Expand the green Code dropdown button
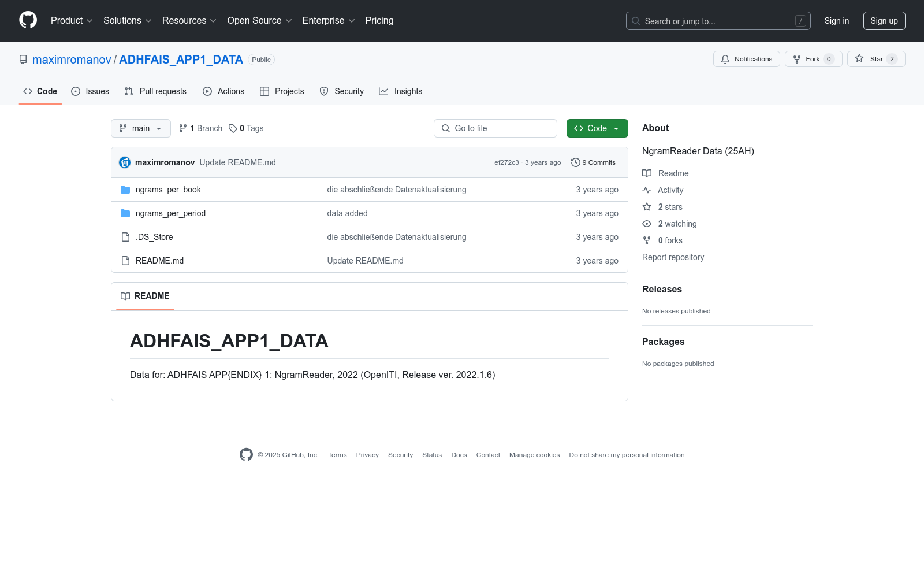Screen dimensions: 924x578 [x=597, y=128]
